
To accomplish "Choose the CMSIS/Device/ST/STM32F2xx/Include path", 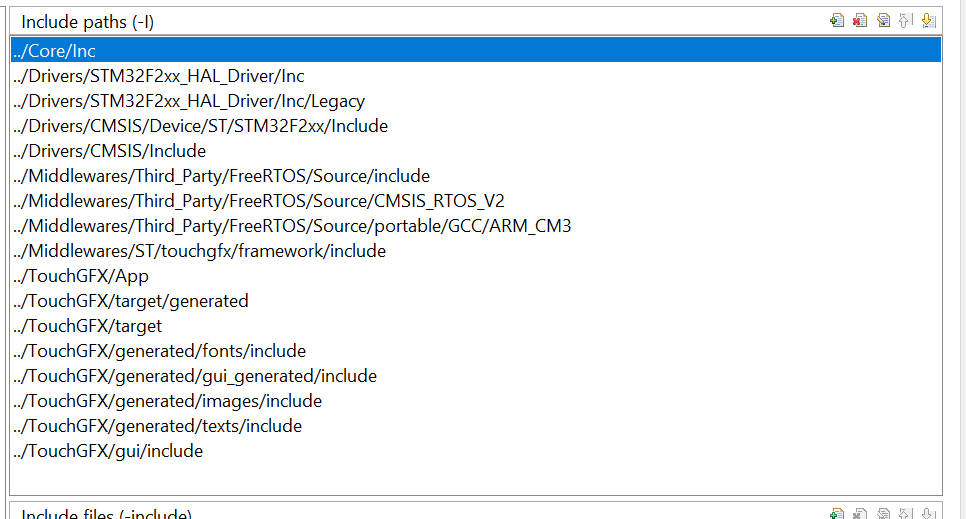I will [476, 126].
